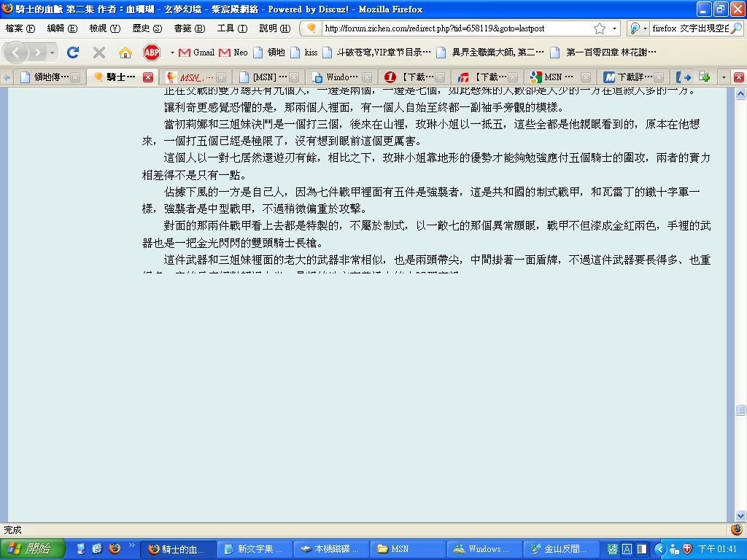
Task: Open Firefox from the quick launch icon
Action: pos(114,548)
